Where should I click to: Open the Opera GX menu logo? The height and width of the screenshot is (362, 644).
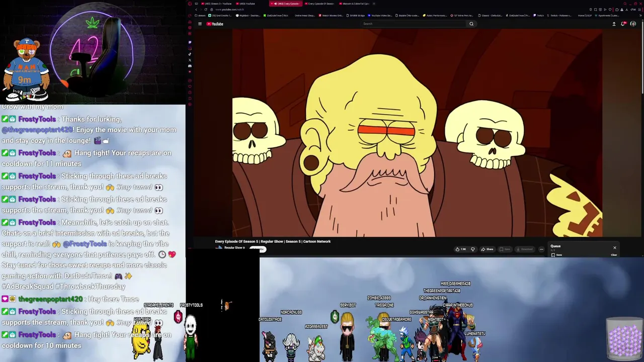190,4
